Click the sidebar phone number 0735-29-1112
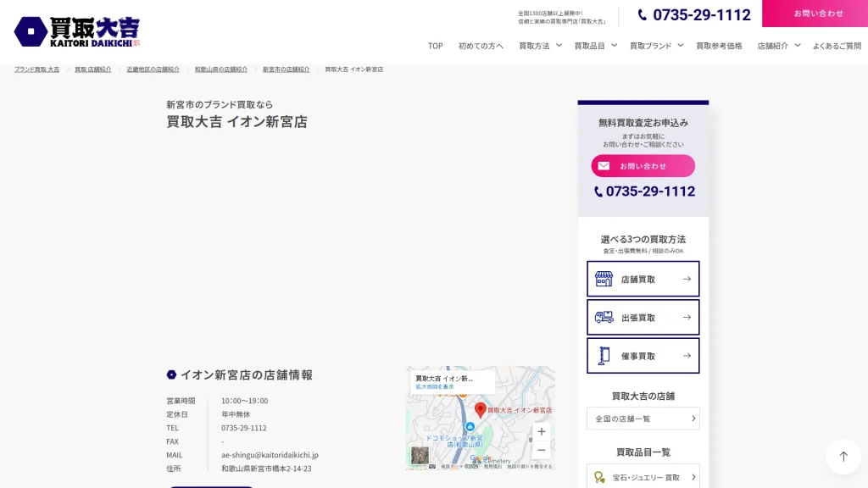 click(x=650, y=191)
